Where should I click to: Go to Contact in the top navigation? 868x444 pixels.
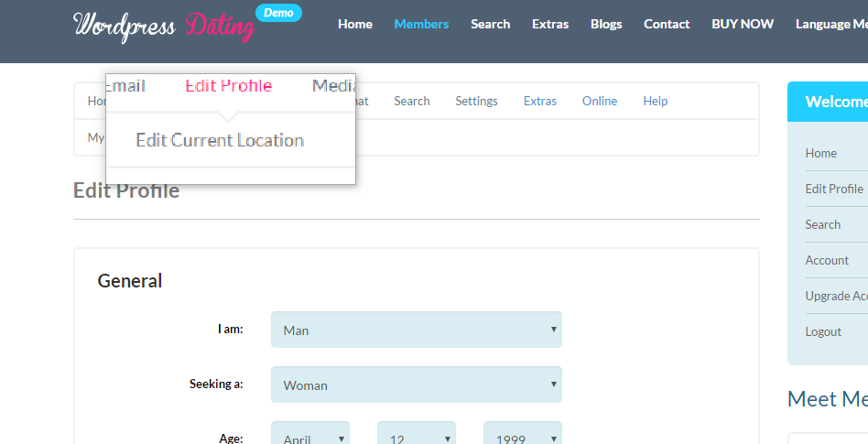coord(667,24)
